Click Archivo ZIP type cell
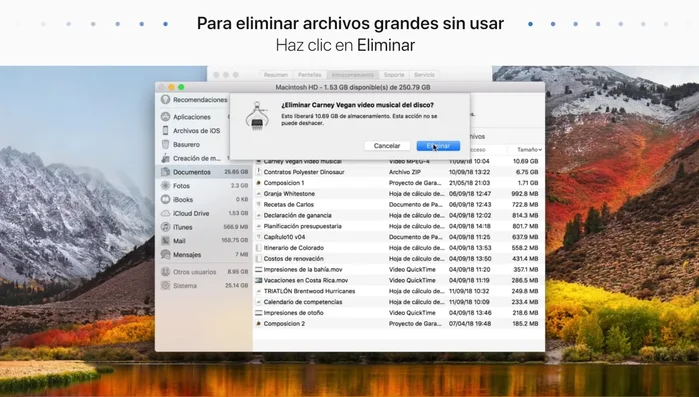 coord(405,172)
